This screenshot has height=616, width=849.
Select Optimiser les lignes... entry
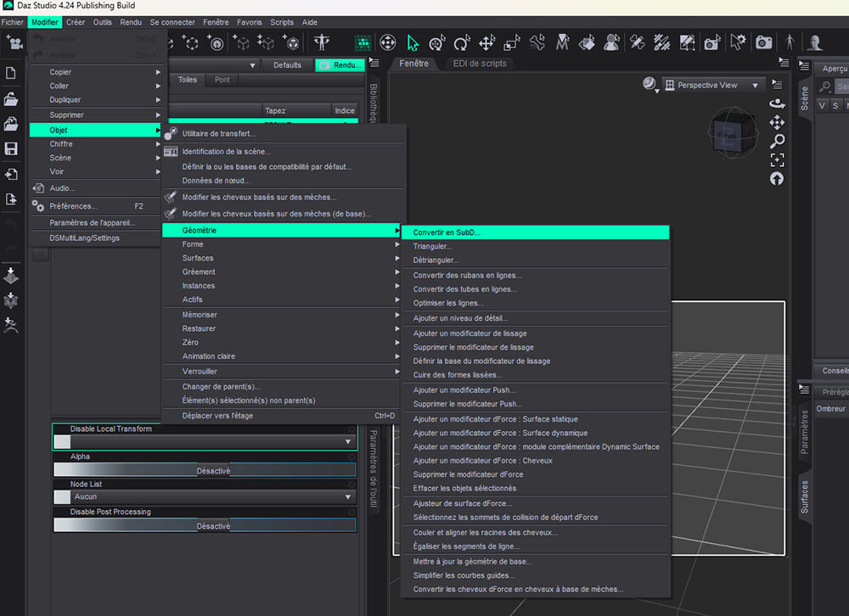pos(535,303)
